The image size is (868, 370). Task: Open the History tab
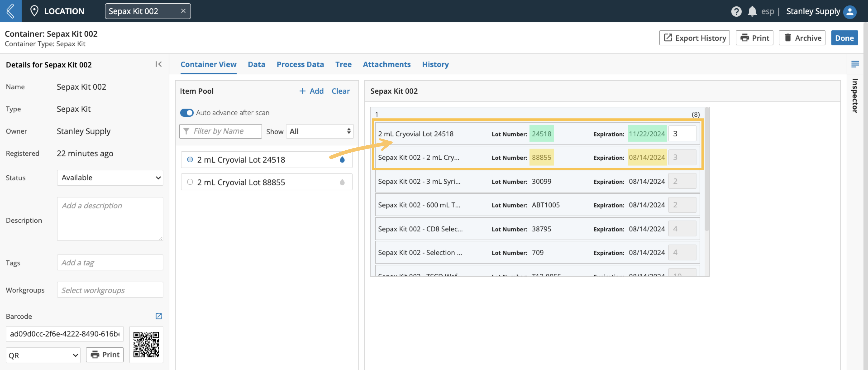(435, 64)
